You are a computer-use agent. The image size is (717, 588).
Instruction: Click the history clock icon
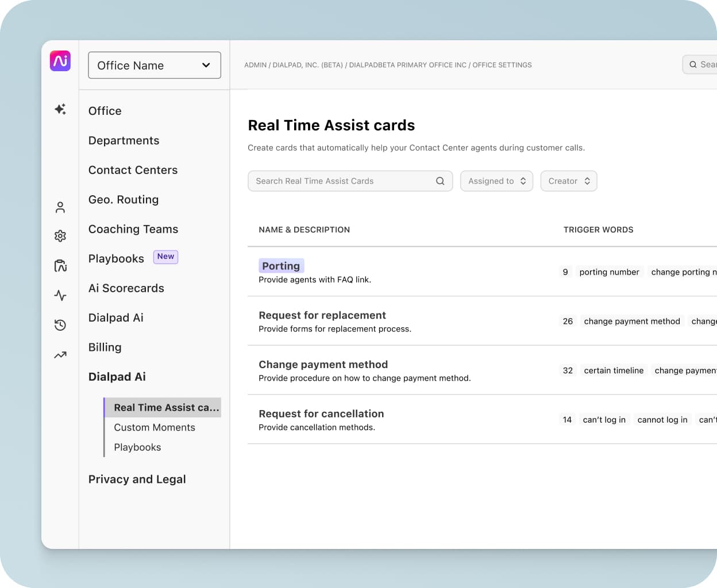click(60, 325)
